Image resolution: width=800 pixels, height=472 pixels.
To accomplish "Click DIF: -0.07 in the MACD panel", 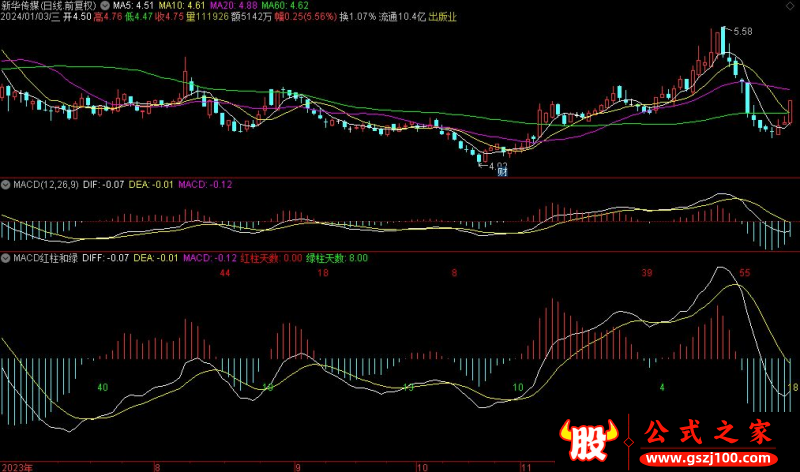I will click(x=104, y=185).
